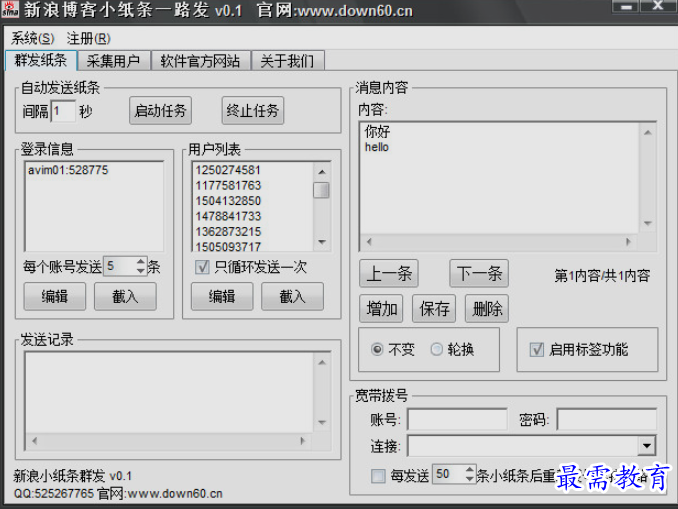Go to next message with 下一条
Image resolution: width=678 pixels, height=509 pixels.
pos(479,273)
